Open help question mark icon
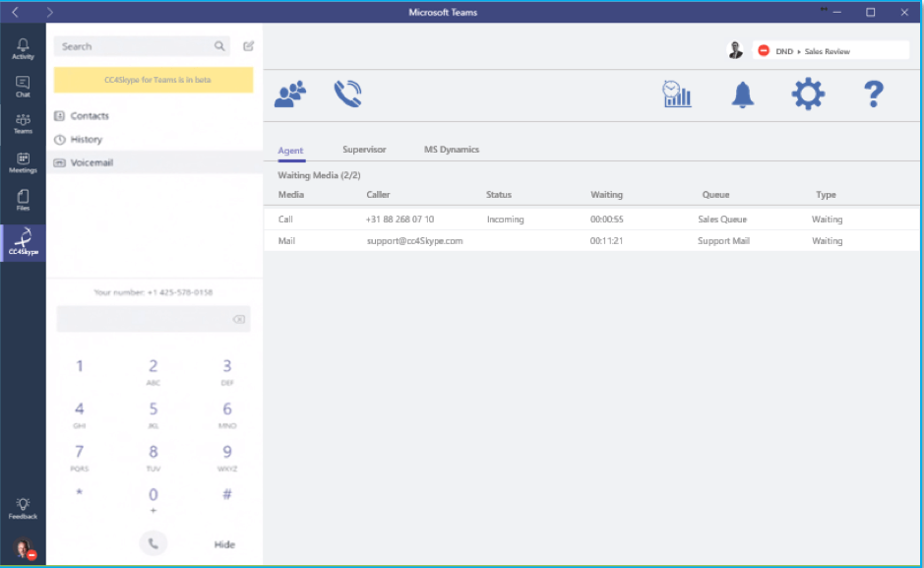924x568 pixels. point(873,94)
